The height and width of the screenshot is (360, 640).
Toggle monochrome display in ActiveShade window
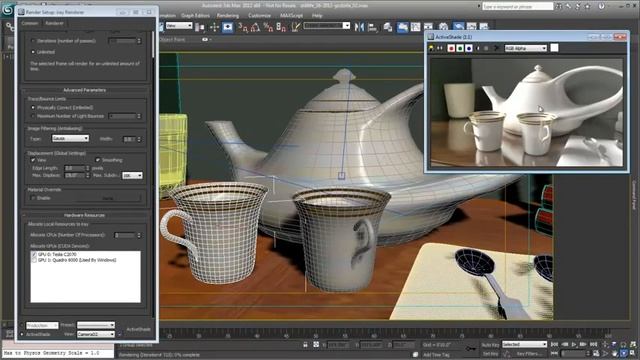(486, 48)
